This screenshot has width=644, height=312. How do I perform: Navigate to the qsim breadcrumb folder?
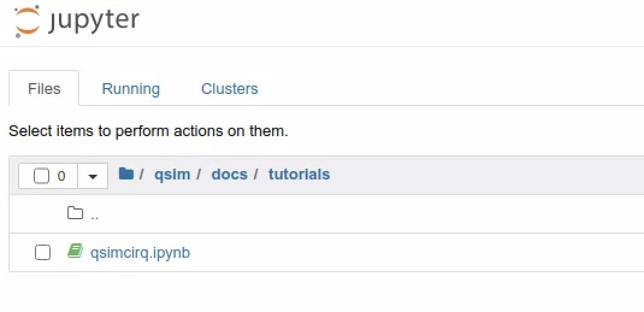pos(172,175)
